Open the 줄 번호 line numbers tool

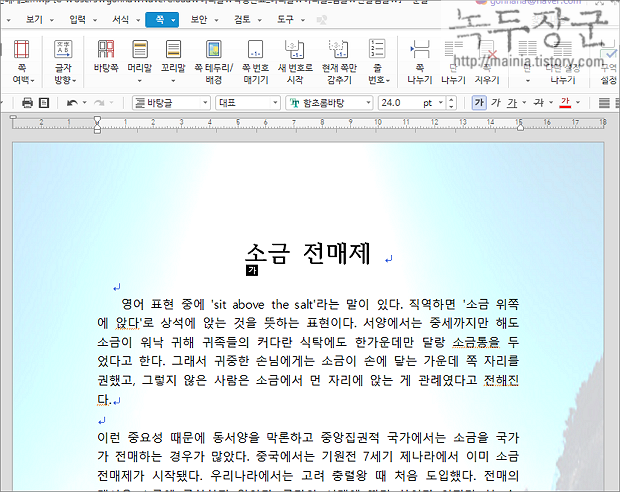tap(378, 62)
